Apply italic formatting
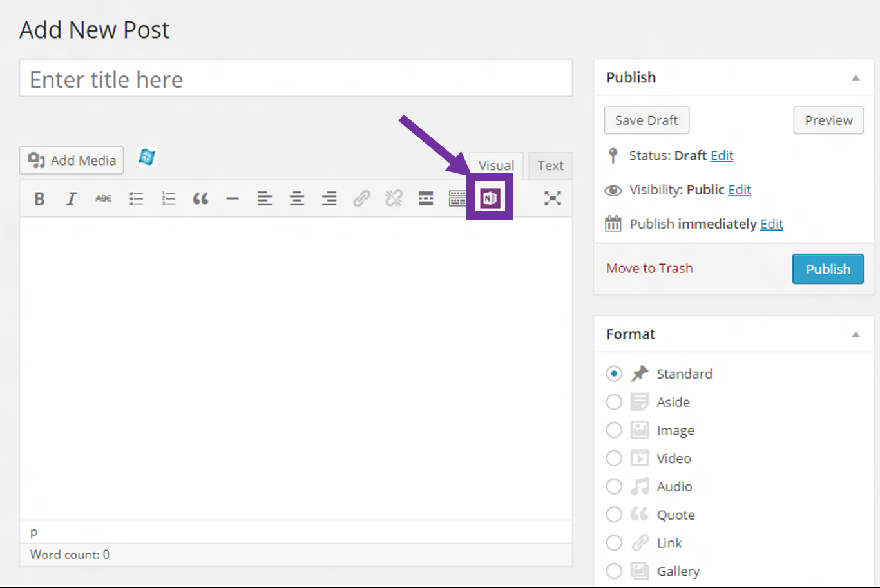The width and height of the screenshot is (880, 588). tap(72, 199)
